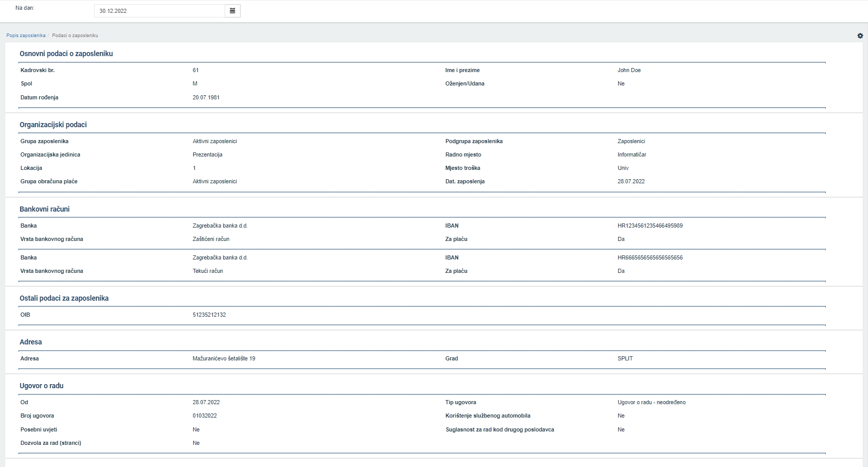Click the Tekući račun account type
The width and height of the screenshot is (868, 467).
coord(208,271)
